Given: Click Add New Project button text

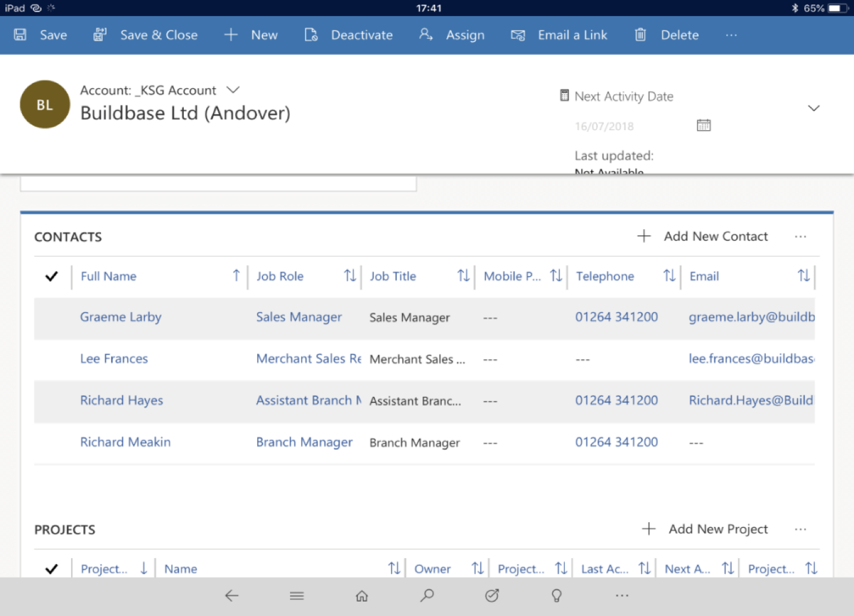Looking at the screenshot, I should click(x=718, y=529).
